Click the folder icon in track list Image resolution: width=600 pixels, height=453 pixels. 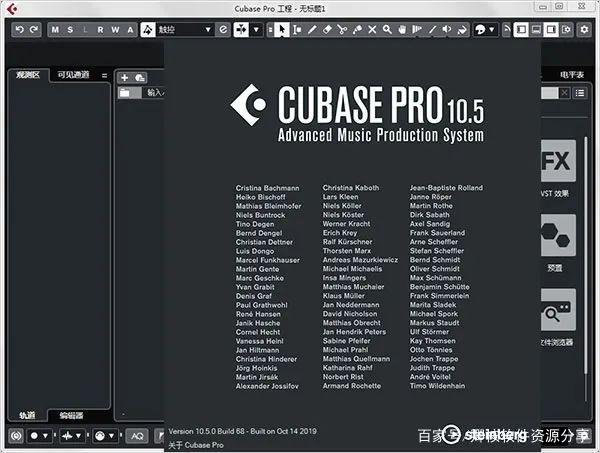click(124, 93)
